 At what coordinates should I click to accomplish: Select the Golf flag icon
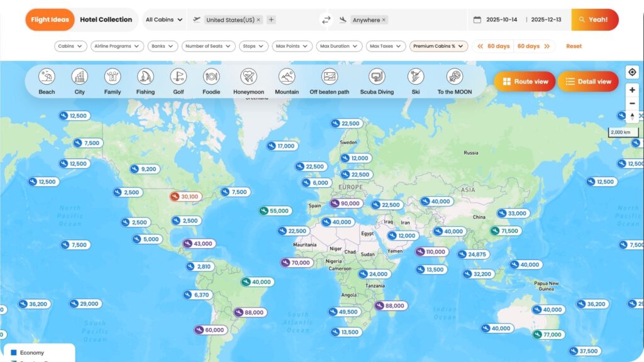pos(179,77)
